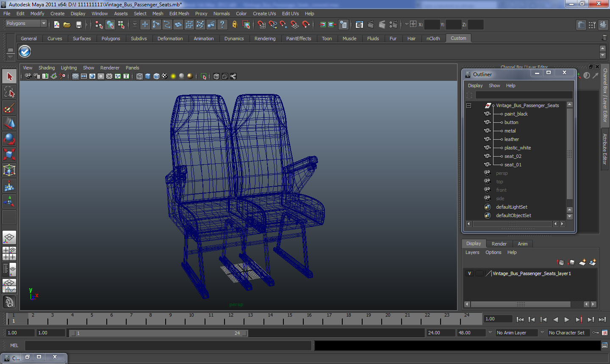This screenshot has height=364, width=610.
Task: Click the current frame field 1.00
Action: 498,319
